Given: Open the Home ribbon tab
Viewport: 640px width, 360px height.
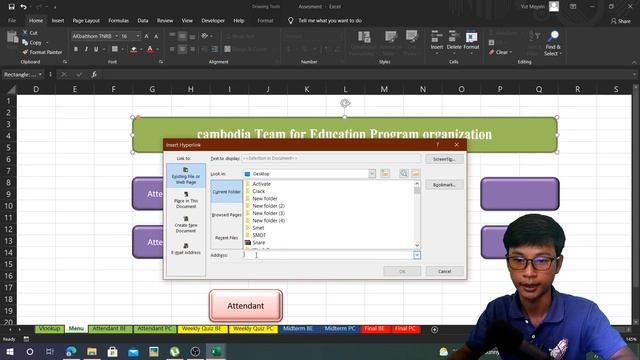Looking at the screenshot, I should tap(36, 20).
